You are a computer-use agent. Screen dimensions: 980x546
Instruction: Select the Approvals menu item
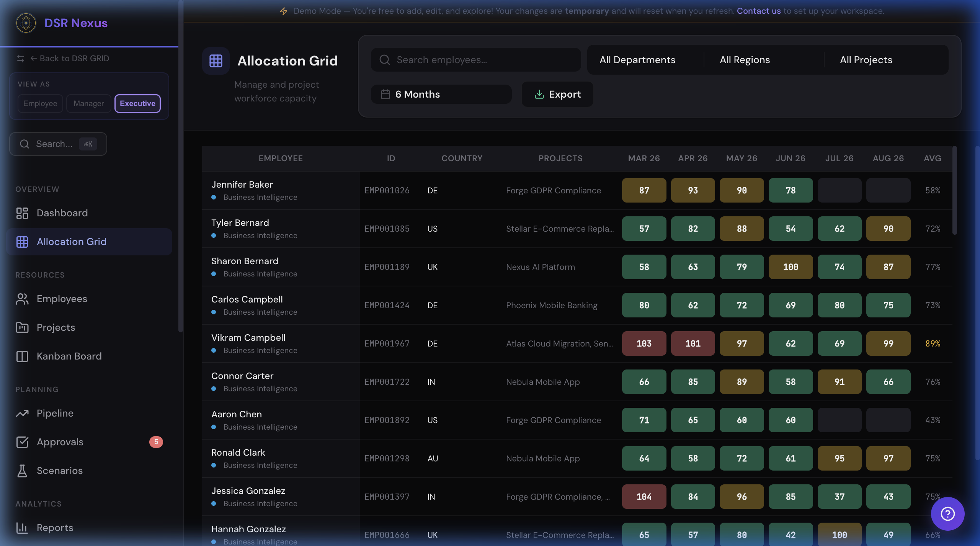(60, 442)
